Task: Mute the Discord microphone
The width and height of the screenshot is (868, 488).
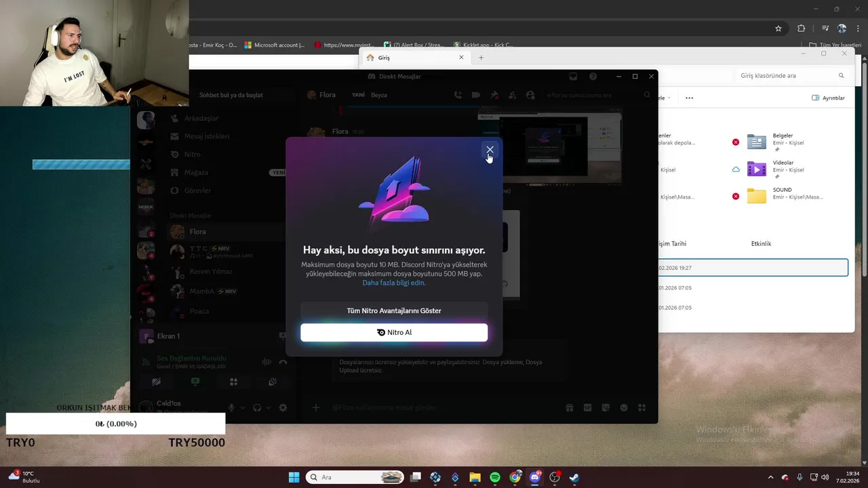Action: [231, 407]
